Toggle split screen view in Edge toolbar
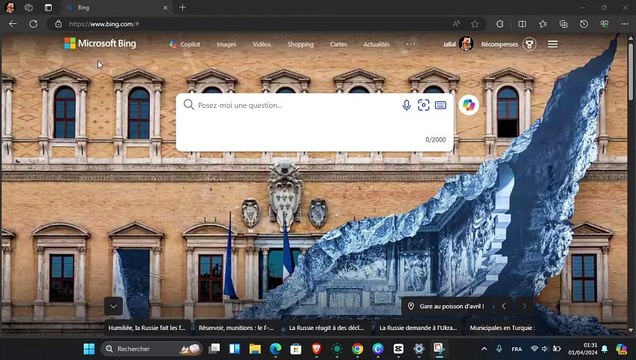 [x=522, y=24]
